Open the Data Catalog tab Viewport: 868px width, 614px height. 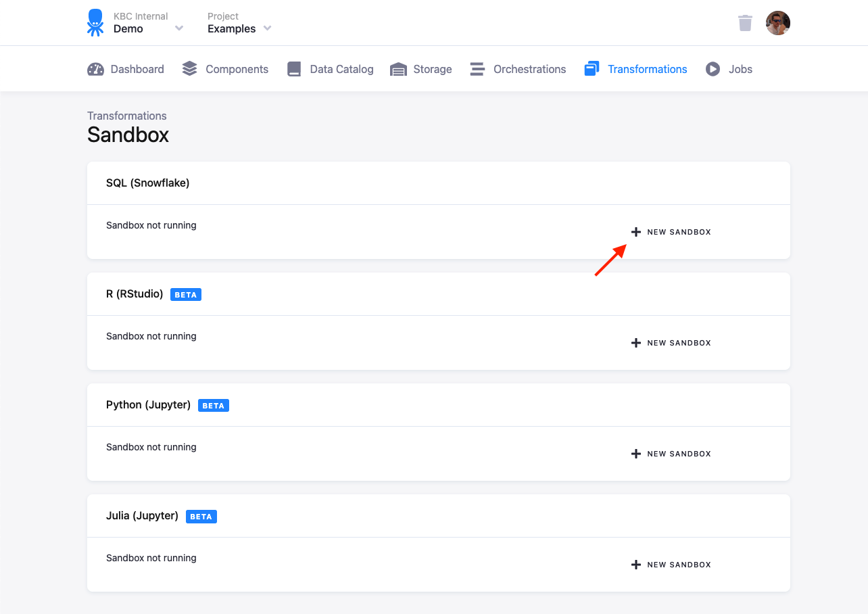pos(330,69)
